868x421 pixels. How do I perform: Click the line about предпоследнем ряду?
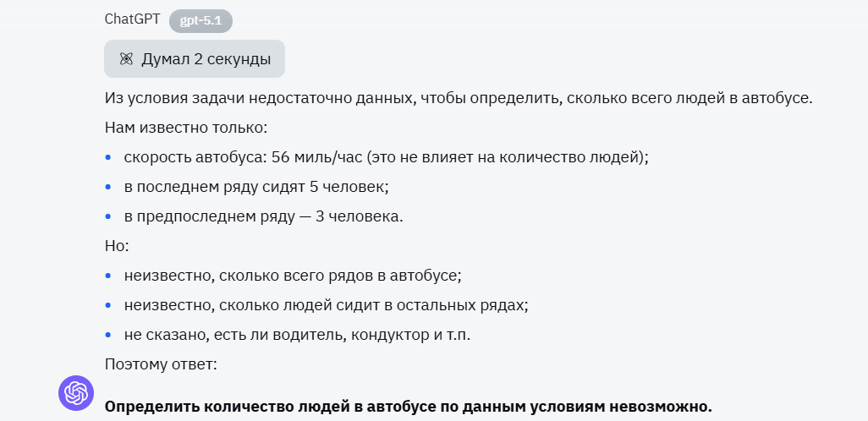point(263,216)
